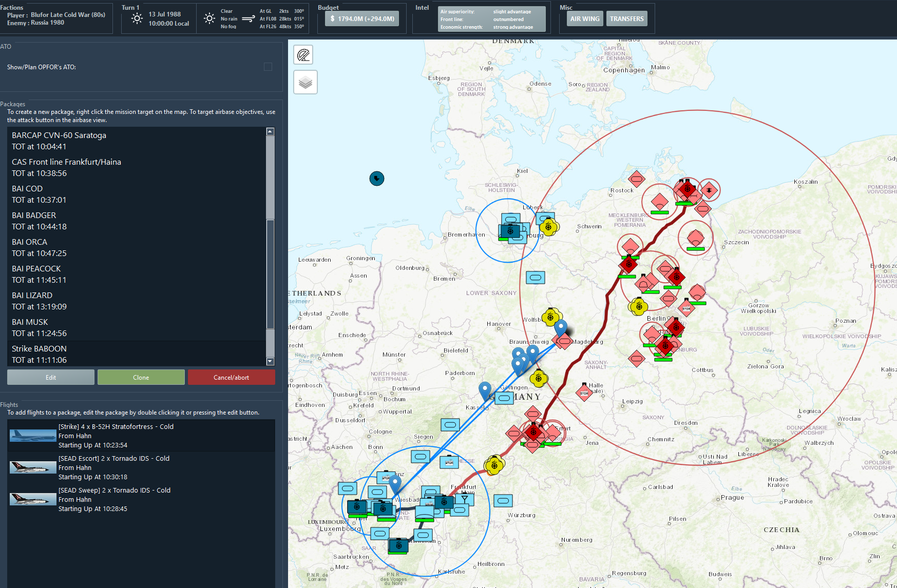Click the blue pin near Kassel
The height and width of the screenshot is (588, 897).
[x=484, y=390]
